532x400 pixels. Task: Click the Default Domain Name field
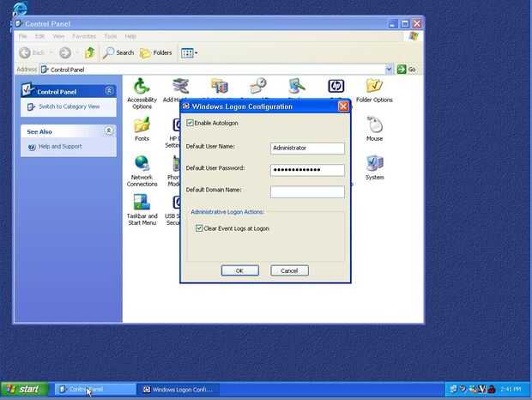307,191
